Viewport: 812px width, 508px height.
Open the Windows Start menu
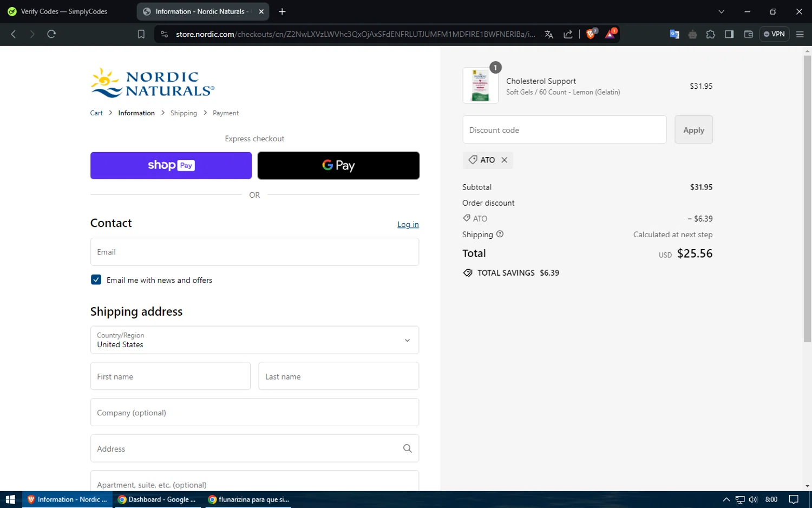click(10, 499)
